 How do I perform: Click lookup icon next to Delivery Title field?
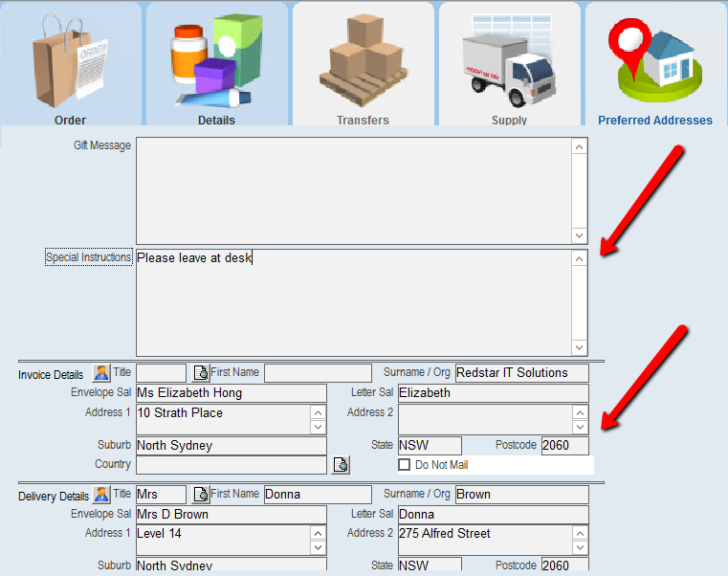point(201,495)
